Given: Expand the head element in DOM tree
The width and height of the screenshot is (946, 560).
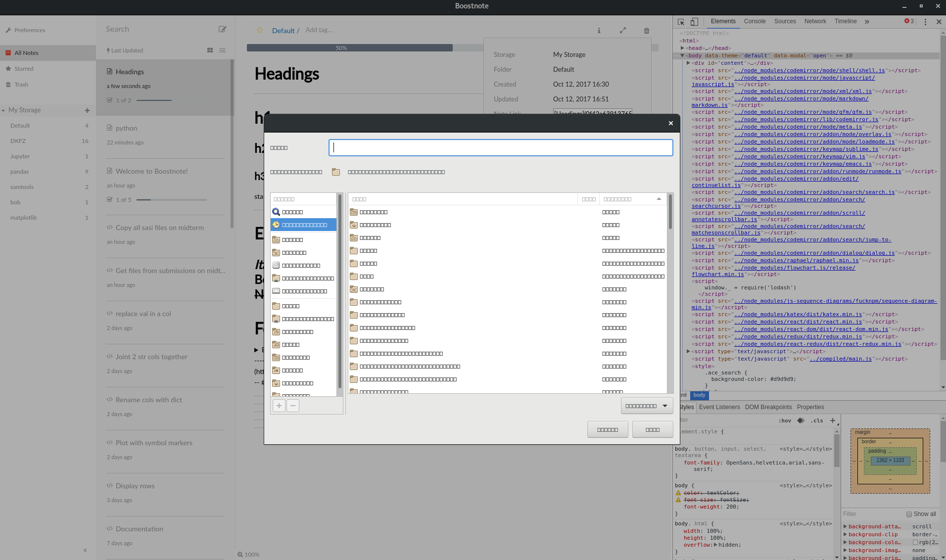Looking at the screenshot, I should 682,48.
